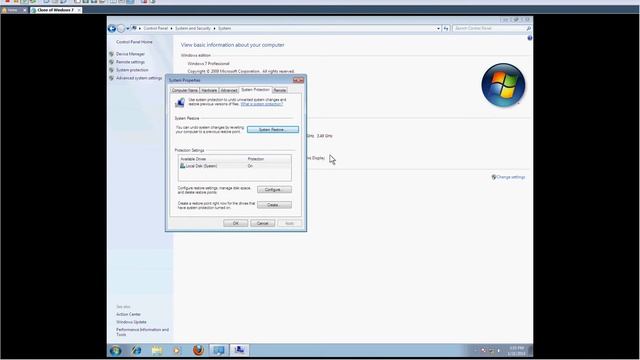Select the System Protection tab
The image size is (640, 360).
(x=255, y=89)
